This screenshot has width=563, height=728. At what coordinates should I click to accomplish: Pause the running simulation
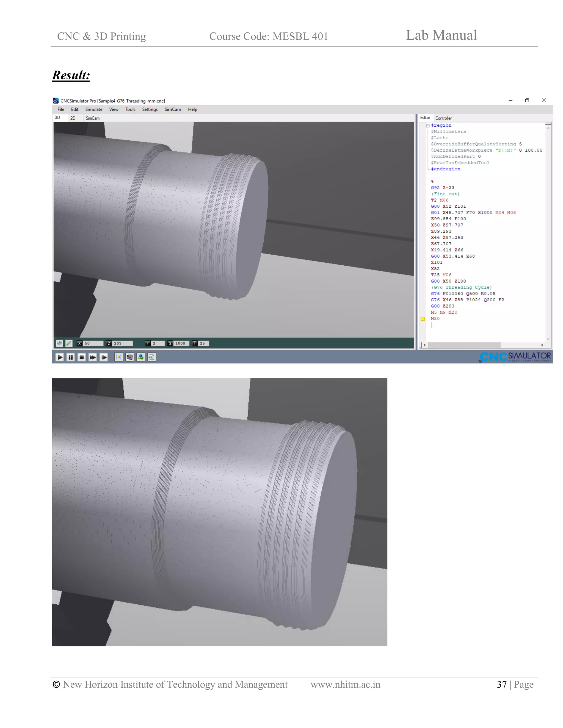[71, 357]
